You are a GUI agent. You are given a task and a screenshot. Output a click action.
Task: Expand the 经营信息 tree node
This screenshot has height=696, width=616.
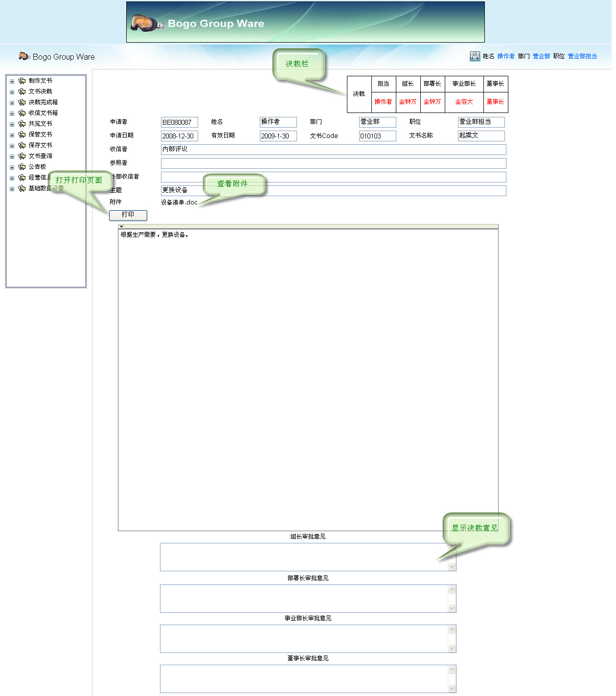(x=11, y=178)
